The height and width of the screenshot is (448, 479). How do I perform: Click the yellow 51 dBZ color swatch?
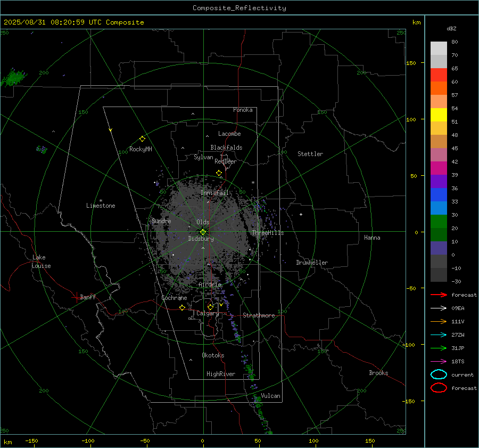click(x=439, y=115)
